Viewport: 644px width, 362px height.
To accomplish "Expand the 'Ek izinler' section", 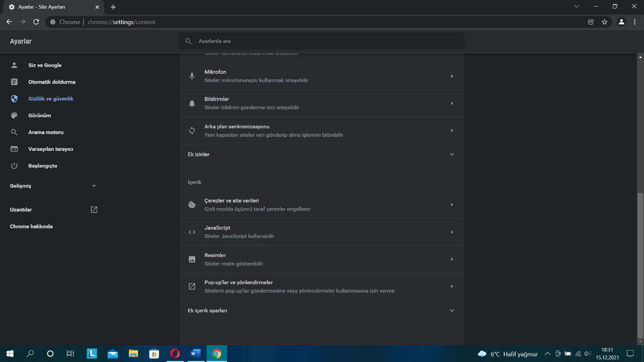I will click(322, 154).
